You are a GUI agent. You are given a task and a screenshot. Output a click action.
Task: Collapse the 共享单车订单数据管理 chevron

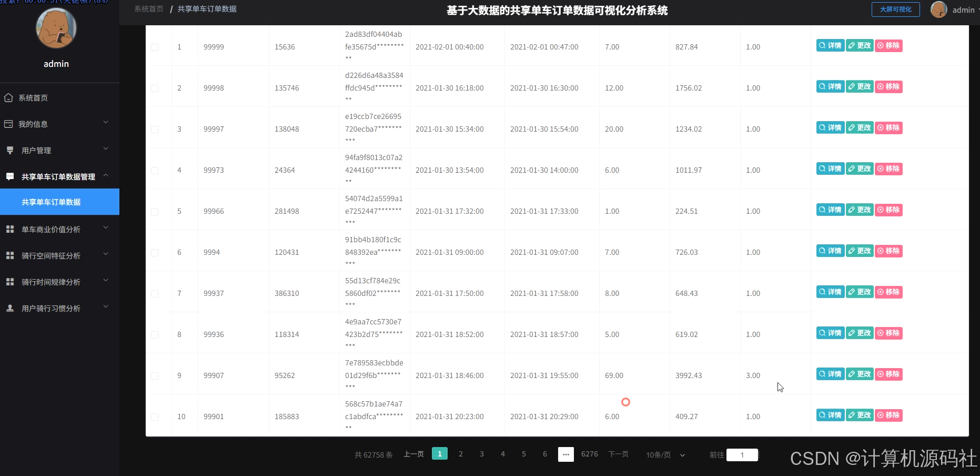coord(106,175)
